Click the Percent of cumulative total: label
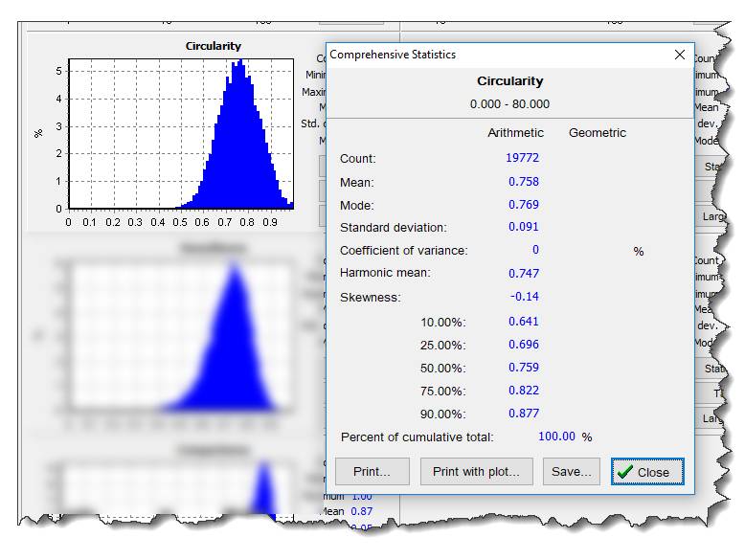The image size is (745, 560). [418, 437]
